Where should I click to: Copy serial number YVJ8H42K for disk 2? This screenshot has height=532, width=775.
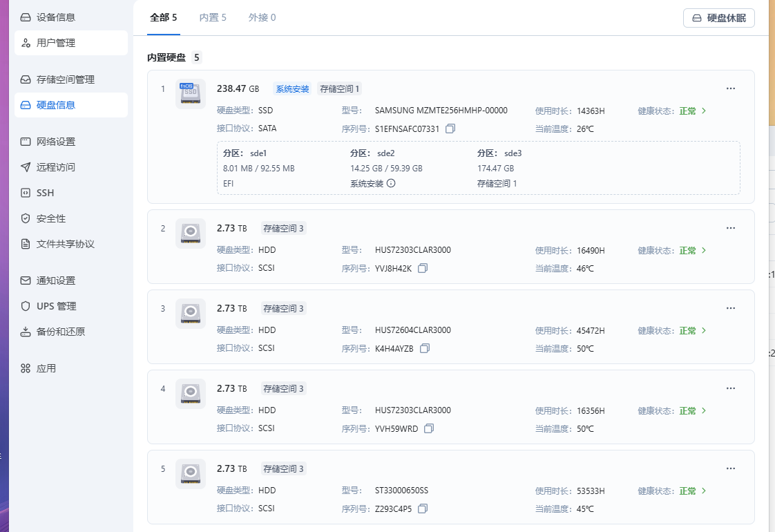point(423,268)
